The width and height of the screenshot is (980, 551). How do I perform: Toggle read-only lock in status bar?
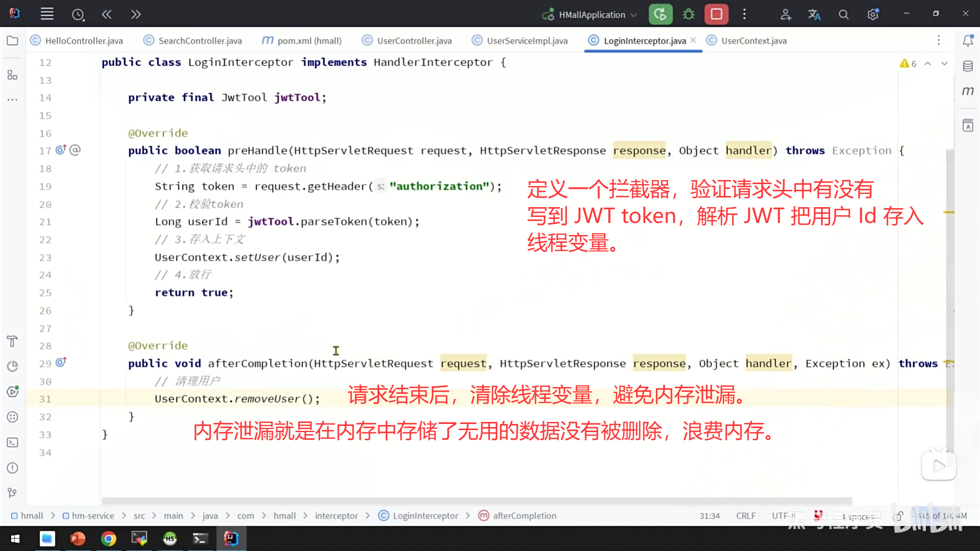pyautogui.click(x=899, y=516)
